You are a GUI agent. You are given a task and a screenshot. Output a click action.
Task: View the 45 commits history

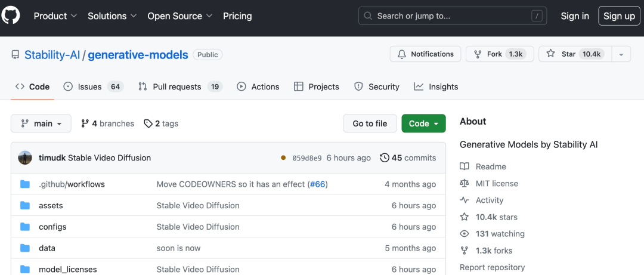click(408, 158)
